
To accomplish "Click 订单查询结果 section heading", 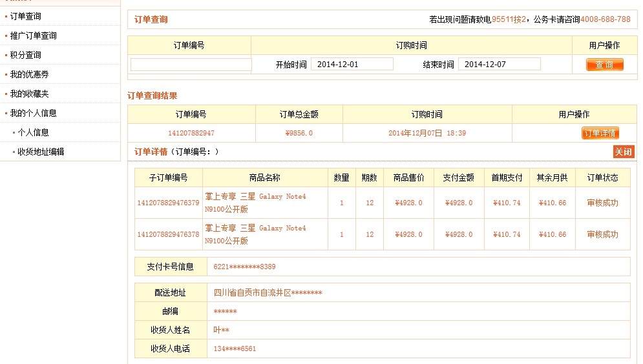I will [x=152, y=96].
